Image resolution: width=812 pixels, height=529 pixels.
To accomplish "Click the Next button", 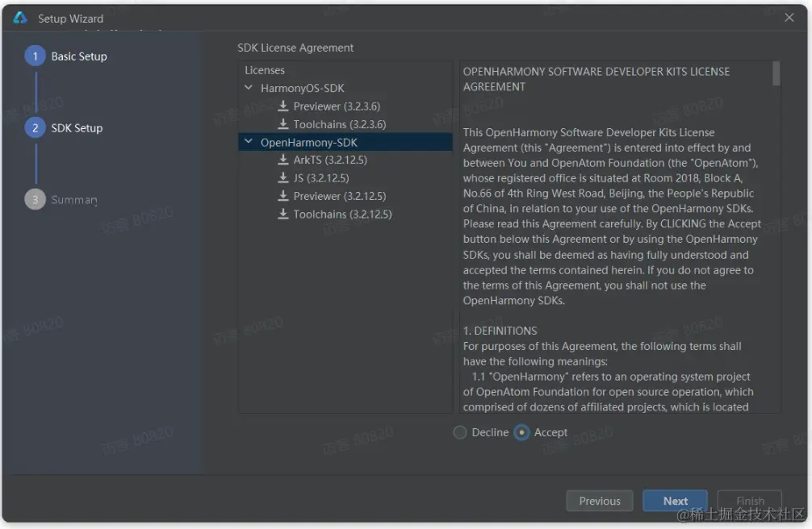I will click(676, 501).
